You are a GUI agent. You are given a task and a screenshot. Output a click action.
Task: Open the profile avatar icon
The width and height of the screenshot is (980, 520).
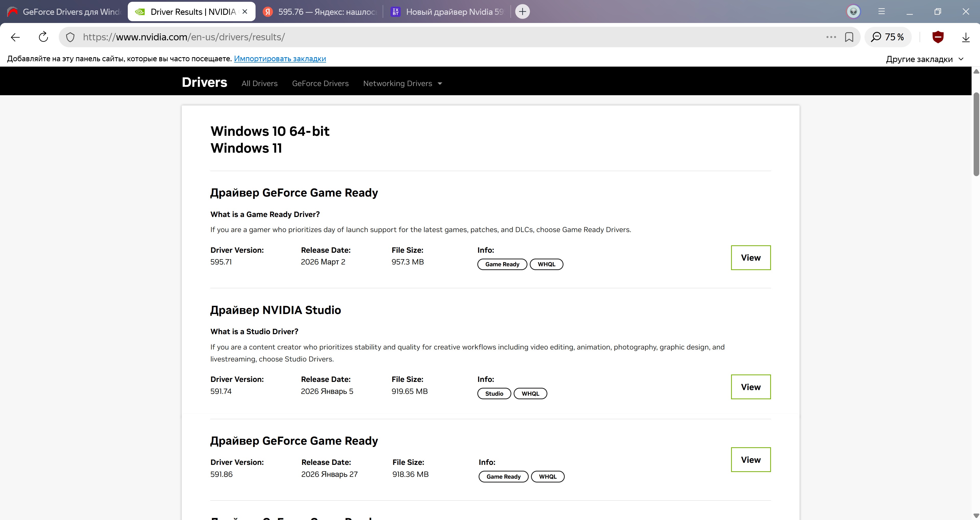pyautogui.click(x=853, y=11)
